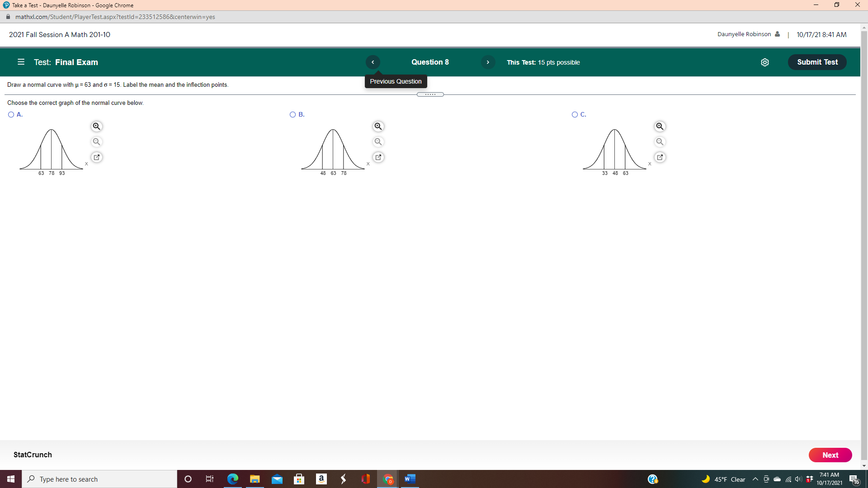The width and height of the screenshot is (868, 488).
Task: Open the Windows Start menu
Action: [10, 479]
